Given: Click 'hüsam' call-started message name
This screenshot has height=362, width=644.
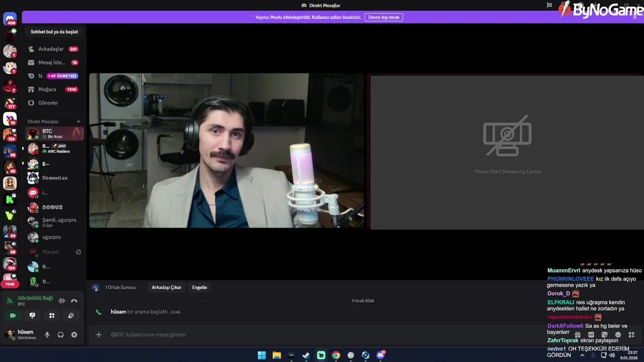Looking at the screenshot, I should pyautogui.click(x=118, y=312).
